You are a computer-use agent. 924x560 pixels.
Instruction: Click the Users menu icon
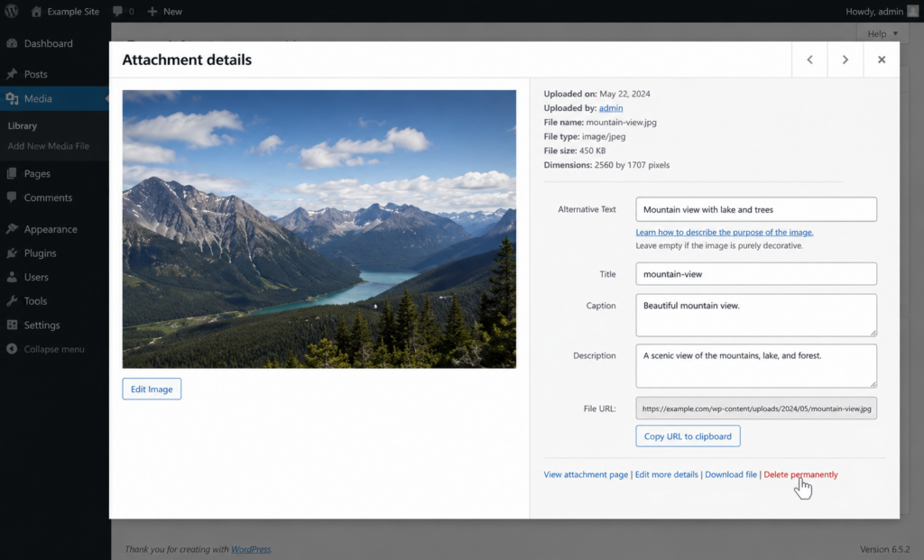point(12,277)
